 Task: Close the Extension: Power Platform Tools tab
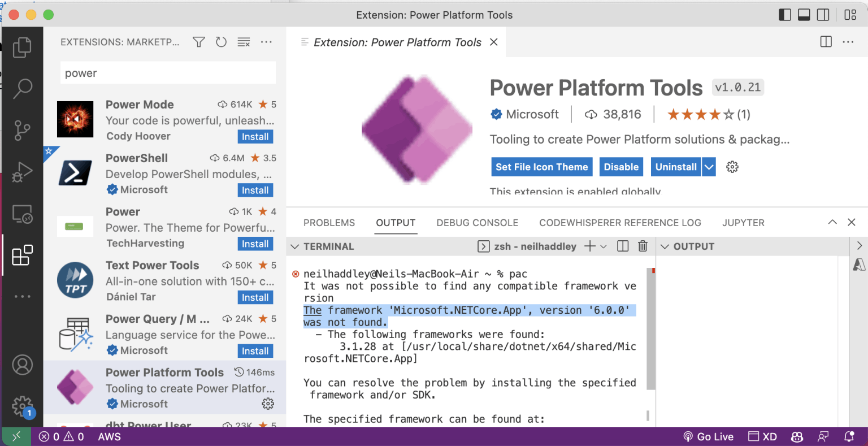494,42
